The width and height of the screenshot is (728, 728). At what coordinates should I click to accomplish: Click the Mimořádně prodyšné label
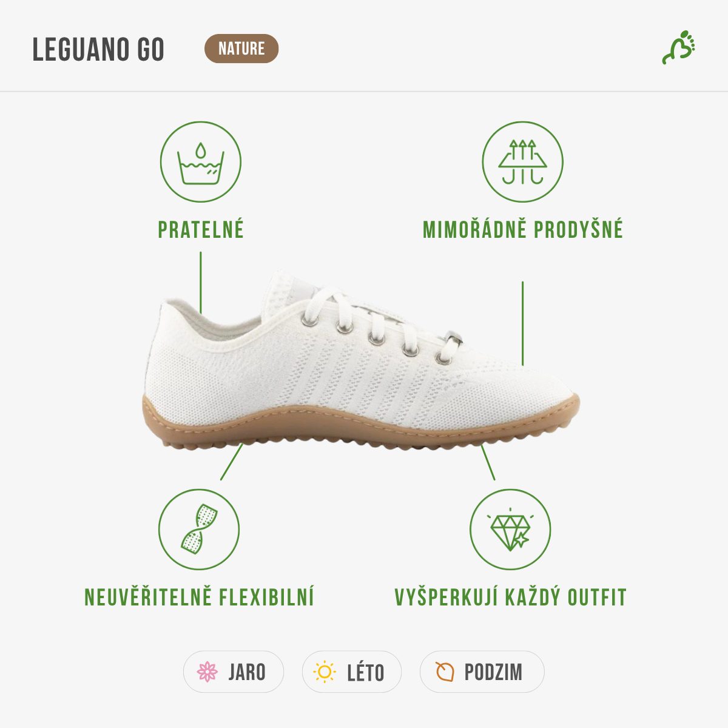click(523, 230)
